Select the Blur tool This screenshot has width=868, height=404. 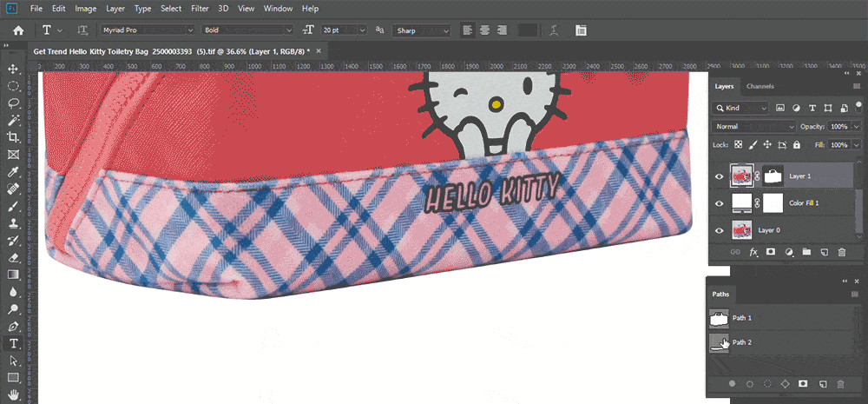pyautogui.click(x=13, y=292)
